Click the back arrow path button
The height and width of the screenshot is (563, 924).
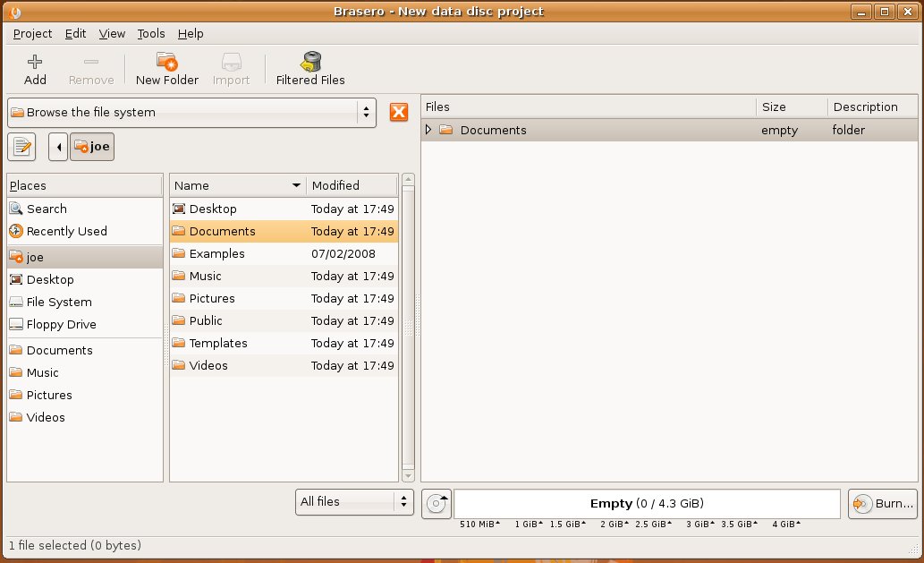pos(58,147)
